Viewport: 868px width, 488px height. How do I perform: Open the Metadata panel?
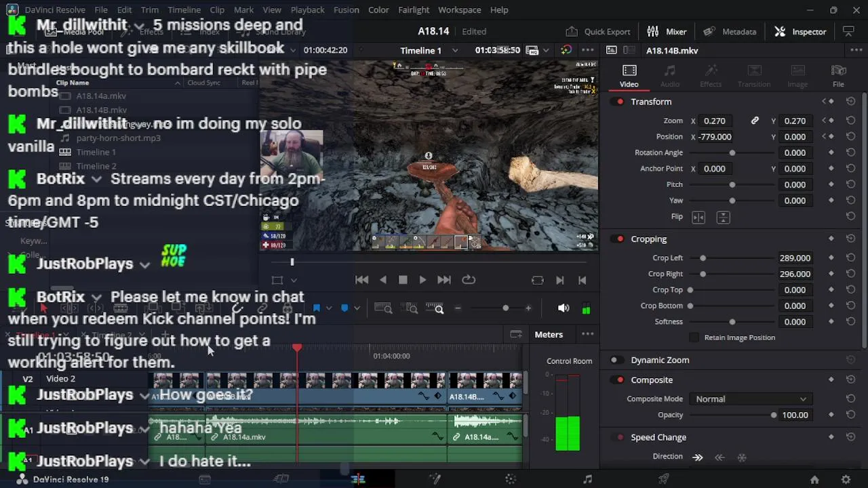point(730,31)
